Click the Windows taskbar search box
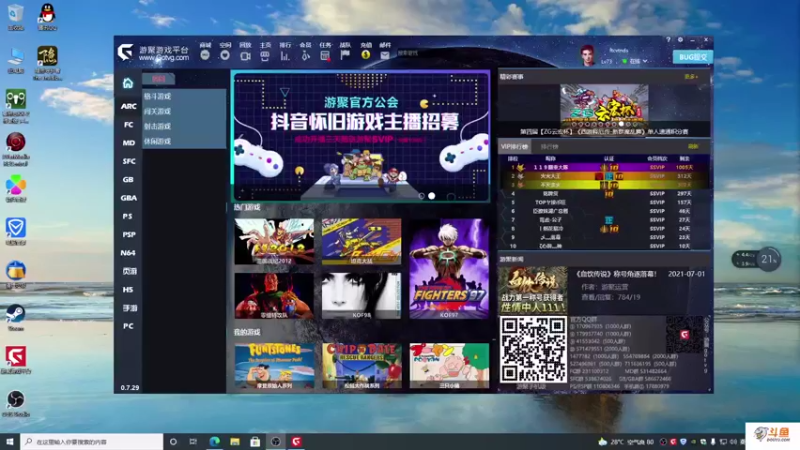The image size is (800, 450). pos(92,441)
